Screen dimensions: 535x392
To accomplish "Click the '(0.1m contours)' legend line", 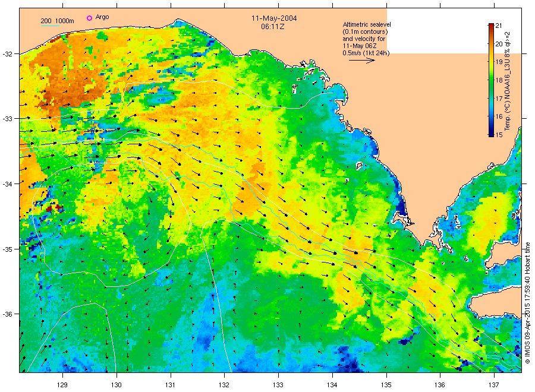I will click(365, 31).
